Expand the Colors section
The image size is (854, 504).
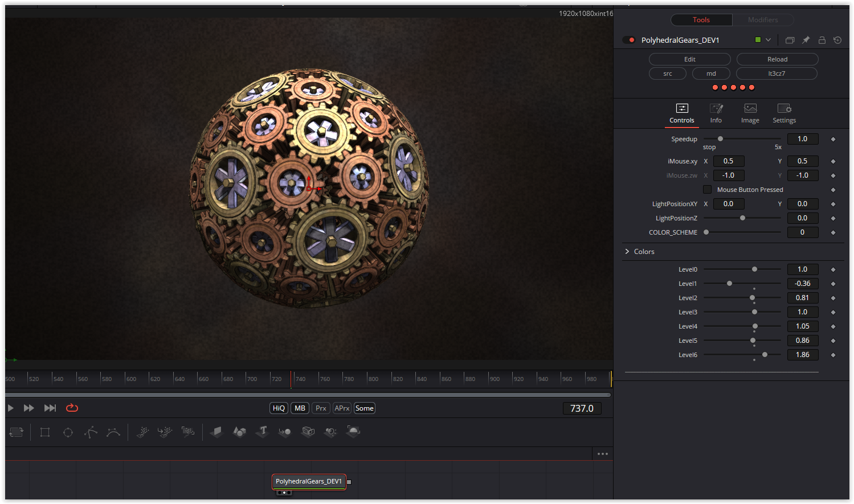coord(627,252)
